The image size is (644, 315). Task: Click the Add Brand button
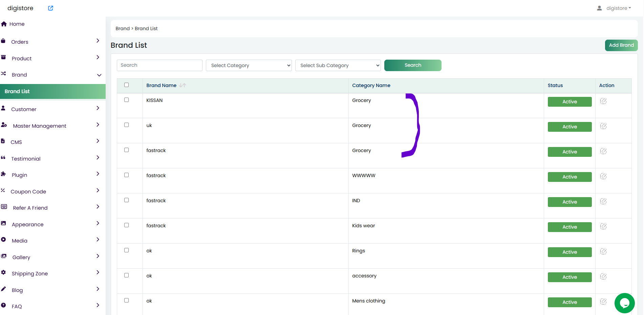click(x=621, y=45)
